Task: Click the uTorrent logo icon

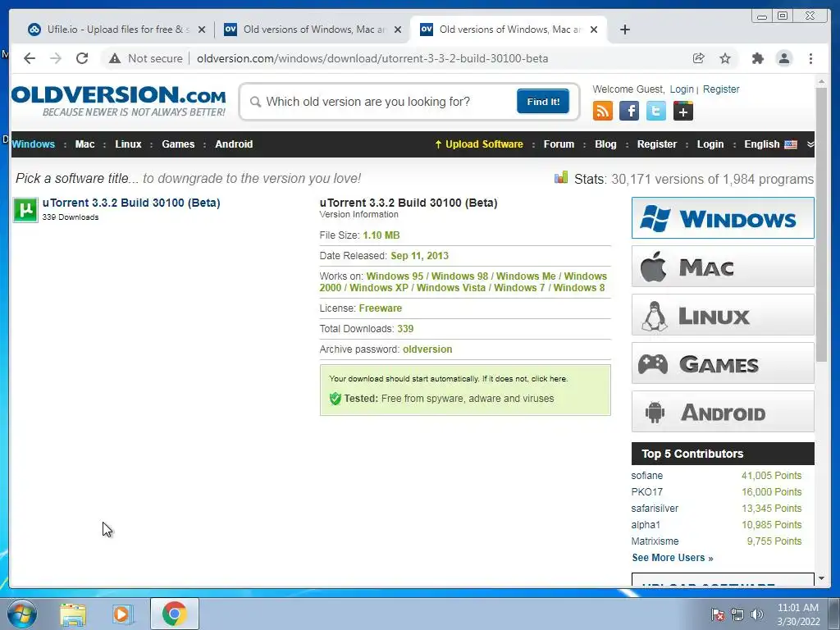Action: [x=25, y=209]
